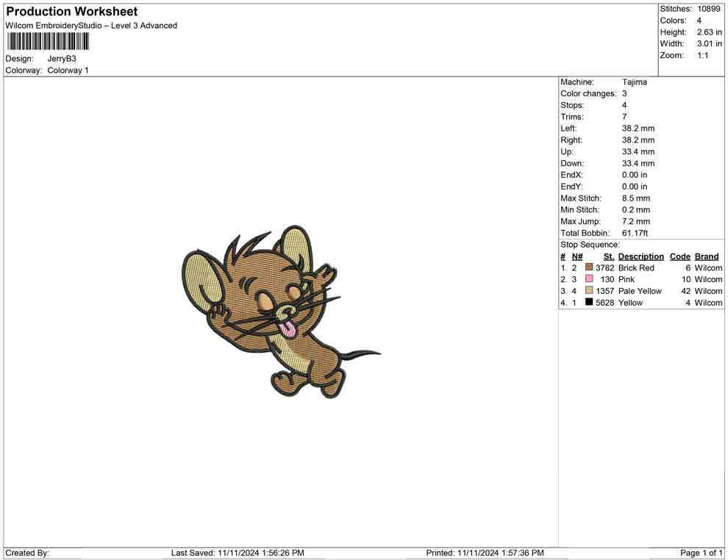Click the stitch count 5628 in stop sequence
This screenshot has height=560, width=728.
click(x=605, y=303)
